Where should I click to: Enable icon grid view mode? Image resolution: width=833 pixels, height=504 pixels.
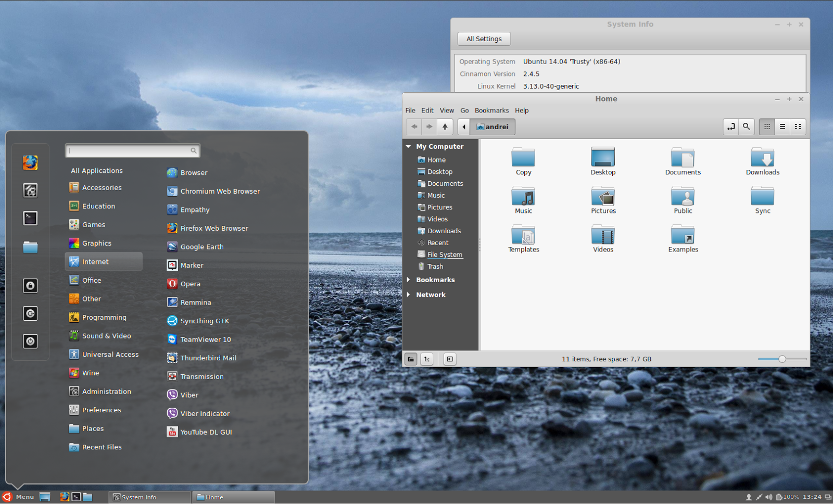coord(766,127)
